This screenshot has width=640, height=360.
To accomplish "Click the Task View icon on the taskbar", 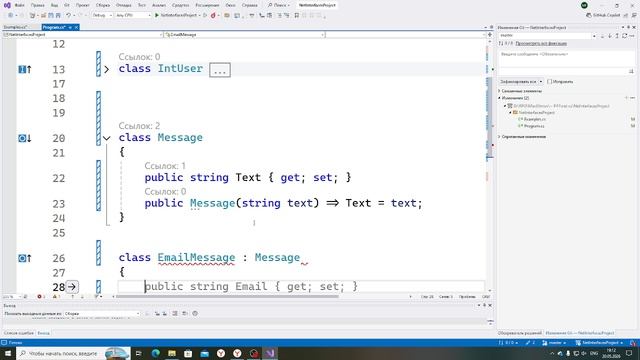I will (139, 353).
